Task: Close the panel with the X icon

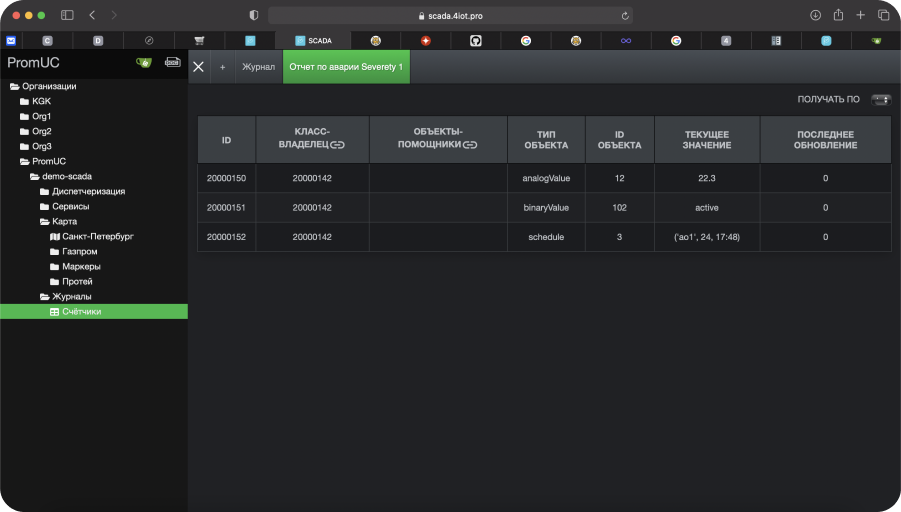Action: pyautogui.click(x=198, y=67)
